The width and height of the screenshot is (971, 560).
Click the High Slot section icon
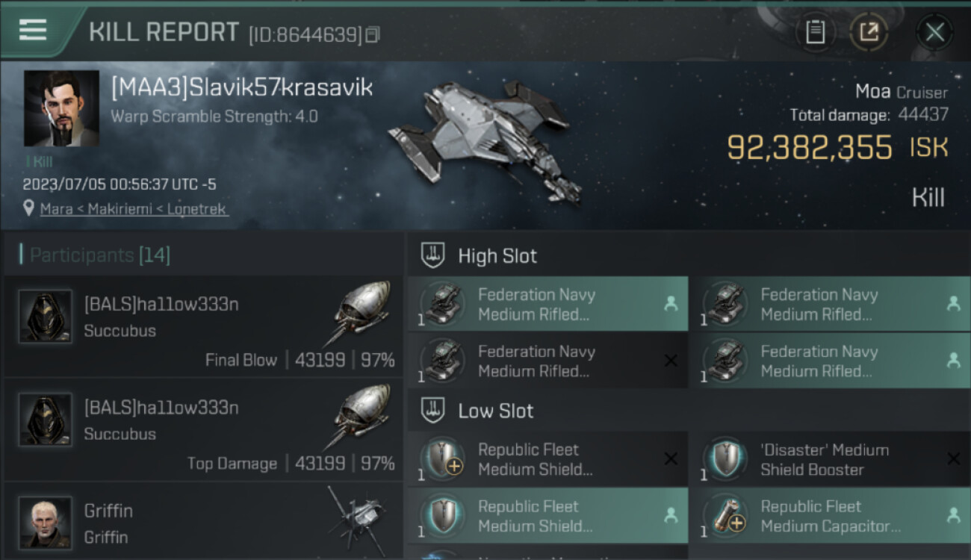click(x=433, y=255)
